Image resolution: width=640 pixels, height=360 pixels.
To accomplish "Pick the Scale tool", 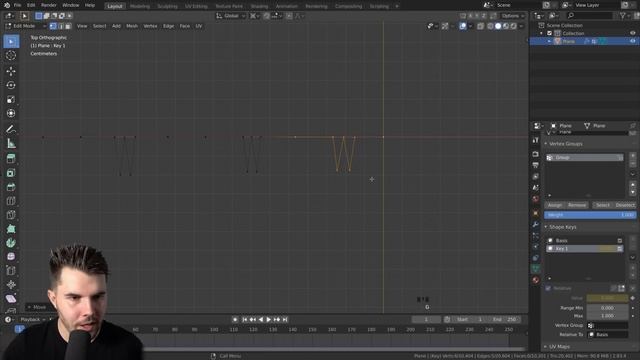I will coord(11,99).
